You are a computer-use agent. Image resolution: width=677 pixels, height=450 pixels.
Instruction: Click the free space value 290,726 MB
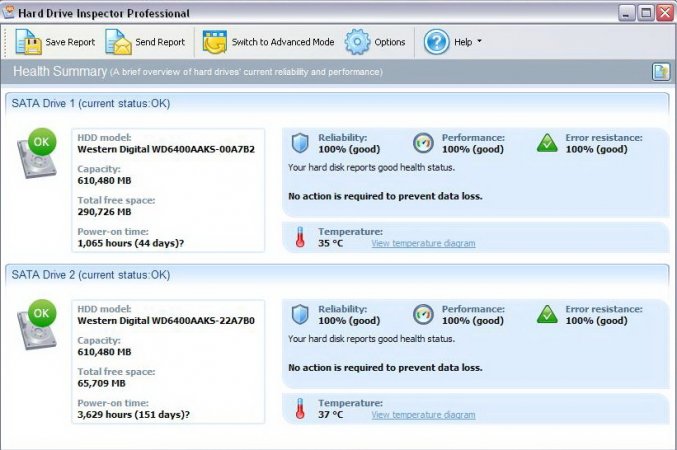click(x=104, y=212)
